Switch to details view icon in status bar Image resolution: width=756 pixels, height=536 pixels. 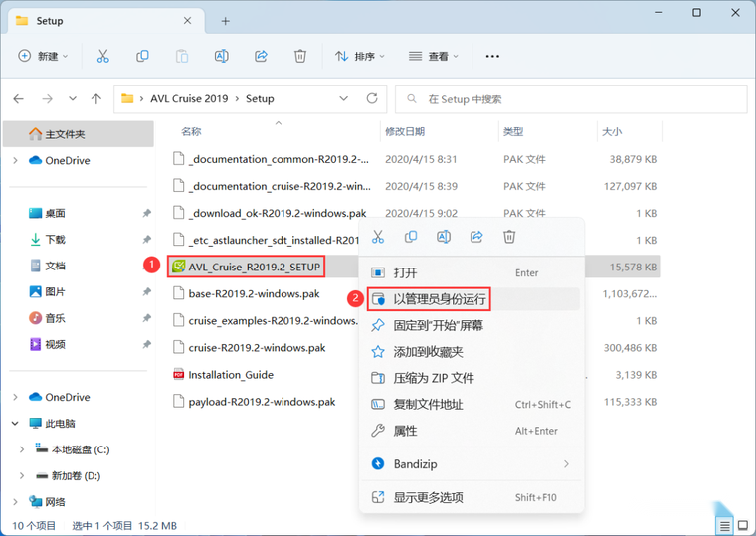pyautogui.click(x=724, y=525)
